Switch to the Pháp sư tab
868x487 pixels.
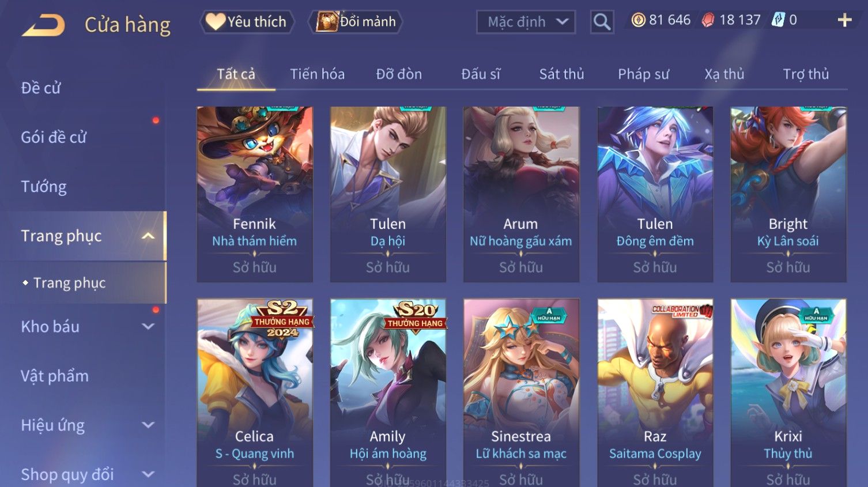point(643,74)
